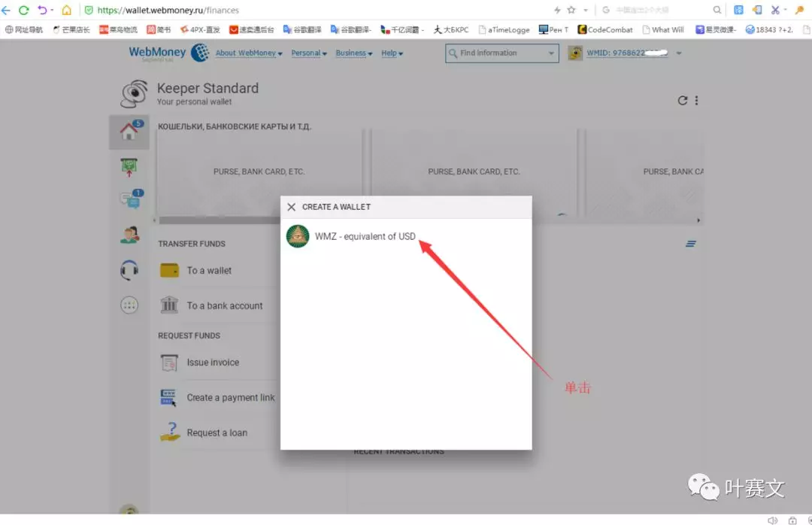Screen dimensions: 812x525
Task: Click the bookmark star icon
Action: click(571, 10)
